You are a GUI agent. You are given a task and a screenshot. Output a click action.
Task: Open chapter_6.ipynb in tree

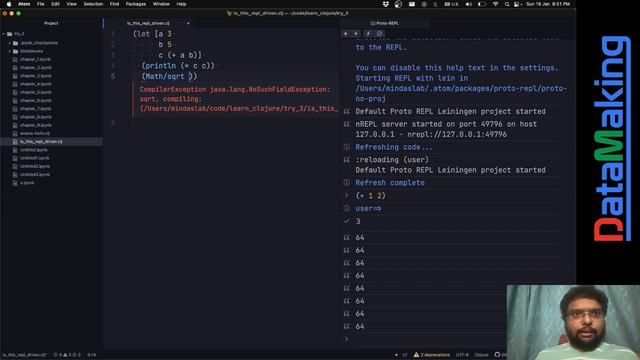[x=36, y=100]
